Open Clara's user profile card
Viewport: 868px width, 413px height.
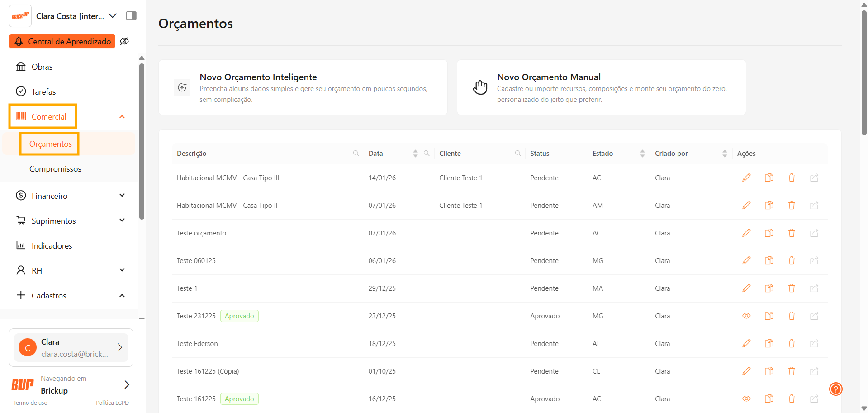point(71,347)
